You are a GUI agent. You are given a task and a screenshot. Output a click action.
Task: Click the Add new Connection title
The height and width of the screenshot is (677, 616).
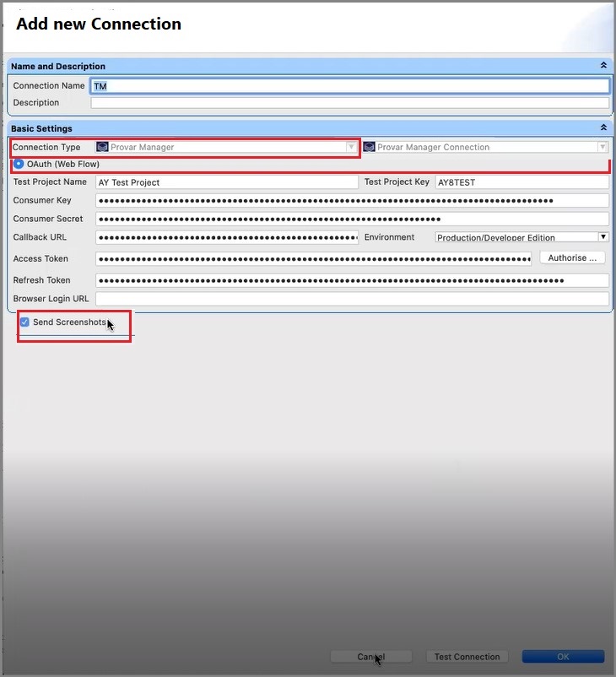(99, 24)
